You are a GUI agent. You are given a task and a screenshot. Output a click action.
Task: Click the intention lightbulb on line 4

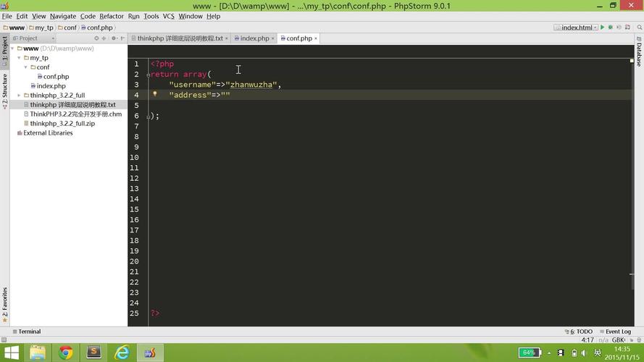[x=154, y=94]
